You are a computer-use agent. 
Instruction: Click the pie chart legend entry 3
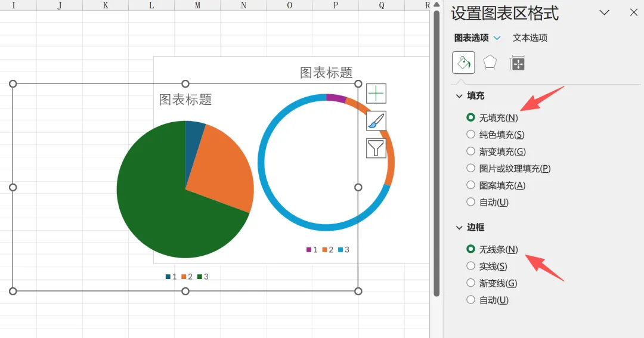(203, 277)
